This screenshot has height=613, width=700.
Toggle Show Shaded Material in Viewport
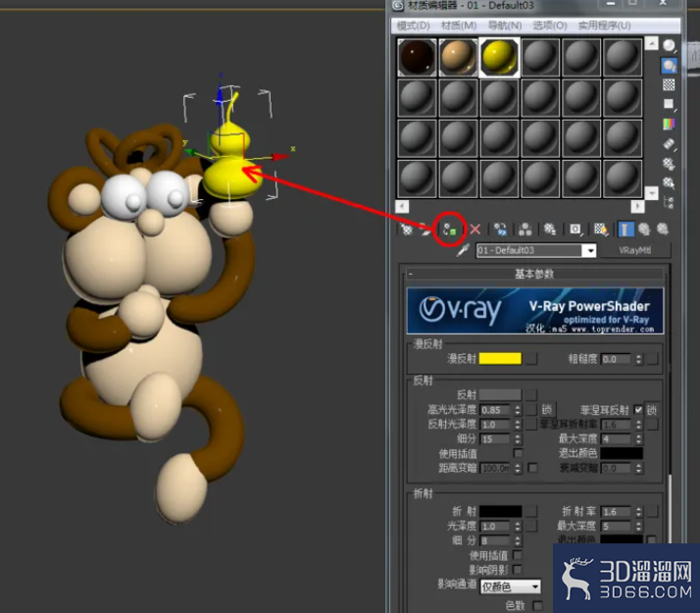coord(601,230)
